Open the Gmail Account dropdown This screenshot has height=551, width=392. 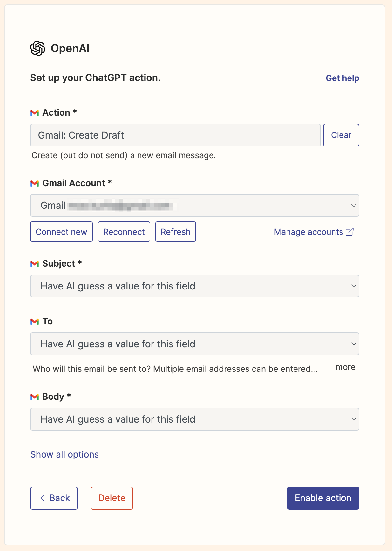point(194,206)
